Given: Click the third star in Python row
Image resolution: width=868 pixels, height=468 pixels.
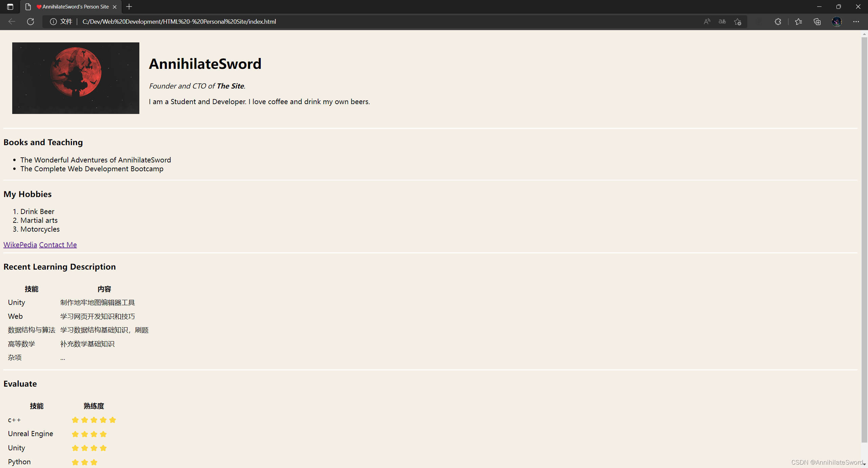Looking at the screenshot, I should [x=94, y=462].
